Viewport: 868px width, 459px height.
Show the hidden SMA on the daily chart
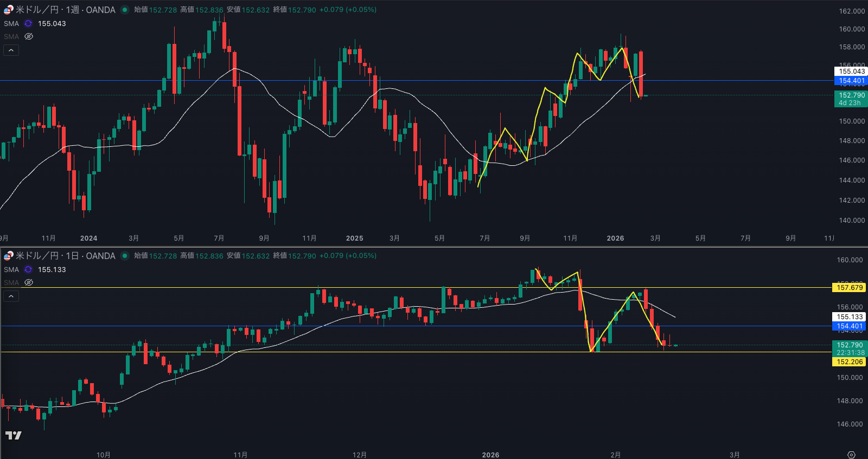tap(29, 283)
